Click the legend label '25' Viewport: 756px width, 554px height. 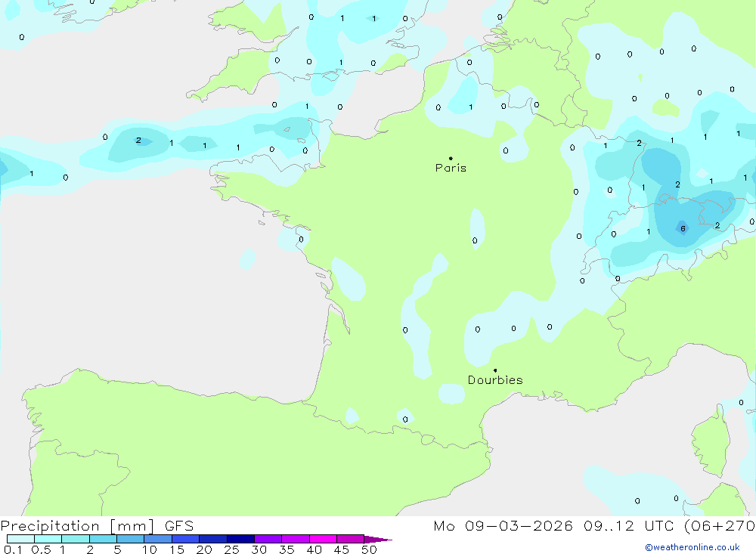[x=232, y=549]
